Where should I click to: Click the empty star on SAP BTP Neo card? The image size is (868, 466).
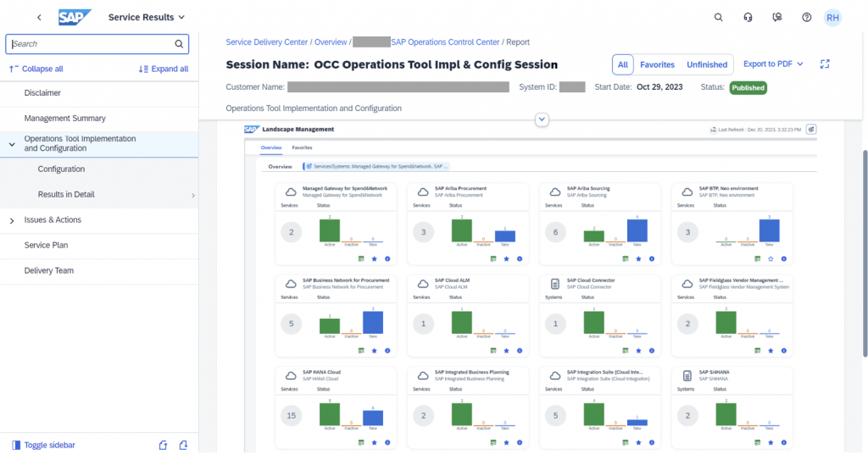click(771, 259)
